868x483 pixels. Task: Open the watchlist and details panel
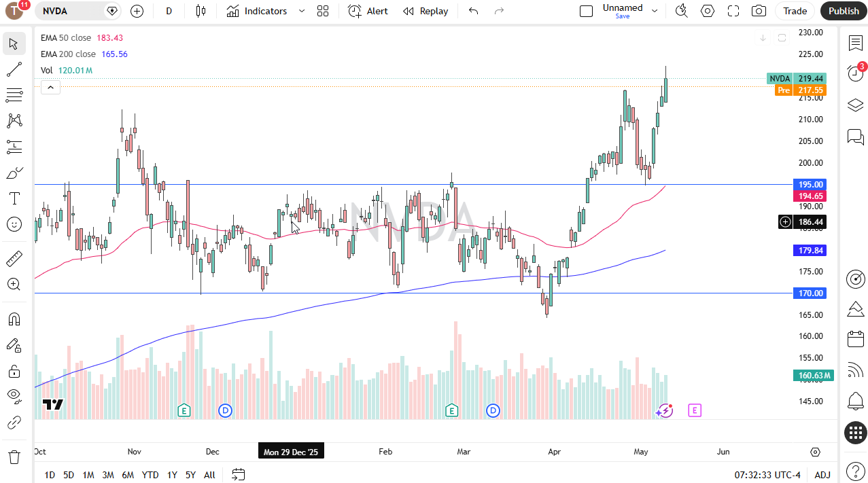(x=855, y=43)
